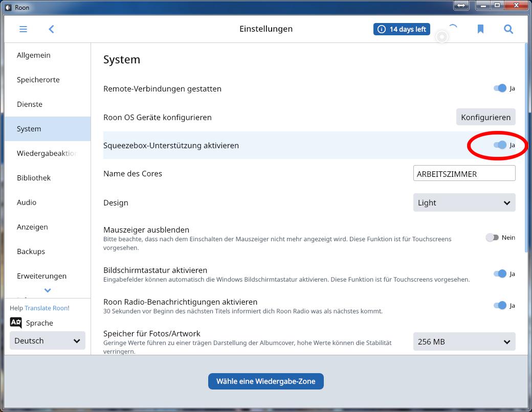The height and width of the screenshot is (412, 532).
Task: Click the Squeezebox-Unterstützung aktivieren label
Action: click(x=171, y=146)
